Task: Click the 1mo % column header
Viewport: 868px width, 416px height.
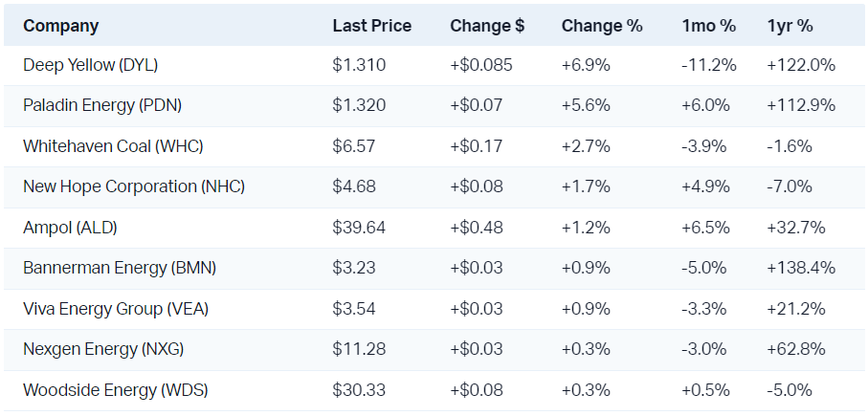Action: [x=709, y=26]
